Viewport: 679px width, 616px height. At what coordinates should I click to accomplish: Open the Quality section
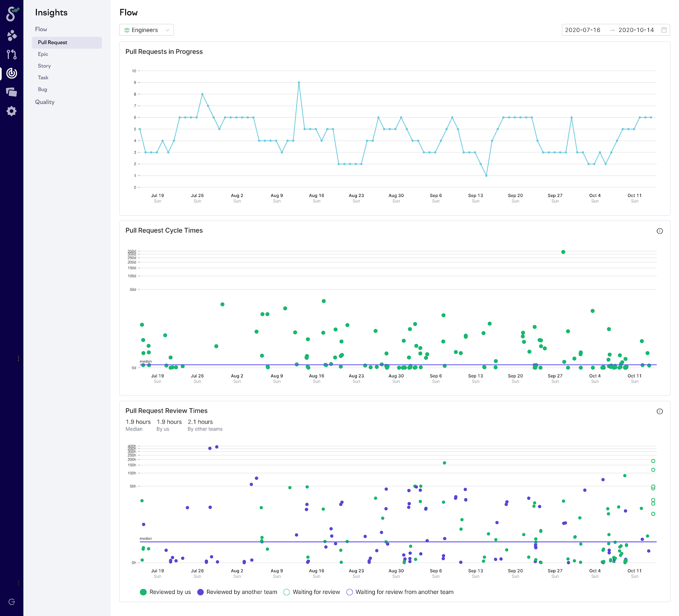click(45, 102)
